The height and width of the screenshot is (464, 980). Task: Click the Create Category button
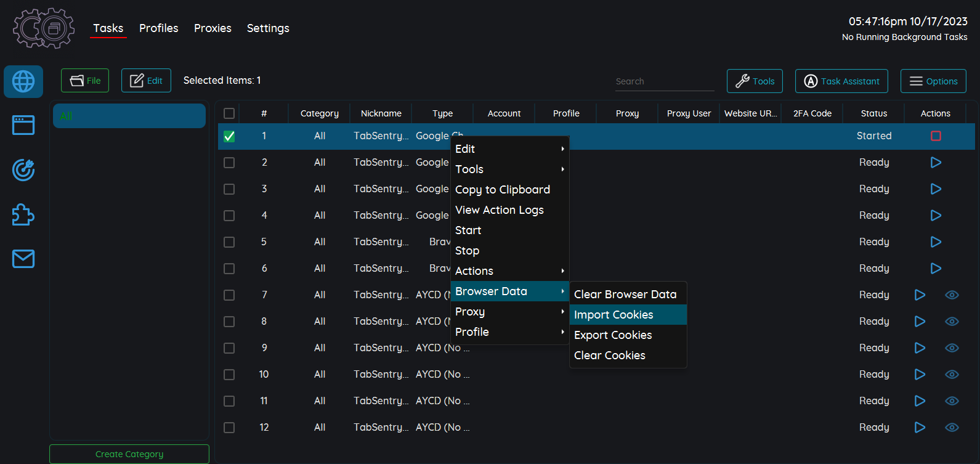[x=129, y=454]
